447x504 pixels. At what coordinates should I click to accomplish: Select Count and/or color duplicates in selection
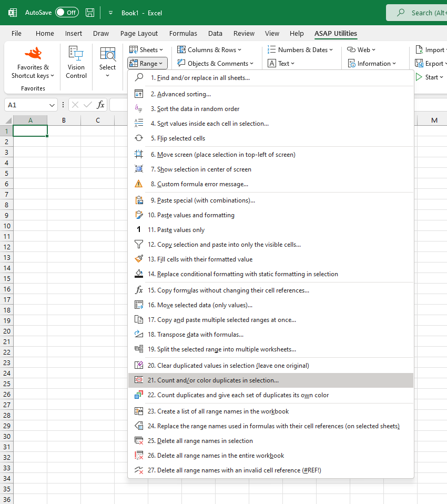271,380
